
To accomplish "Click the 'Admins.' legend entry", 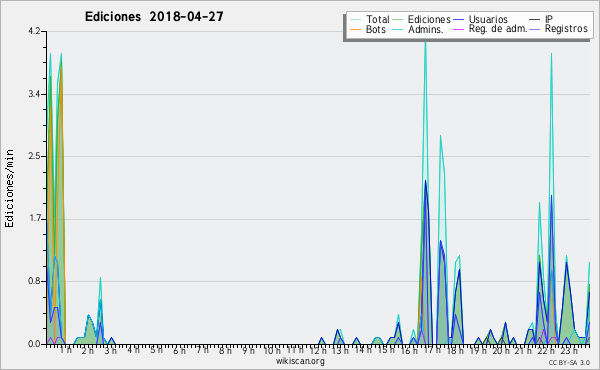I will 426,29.
